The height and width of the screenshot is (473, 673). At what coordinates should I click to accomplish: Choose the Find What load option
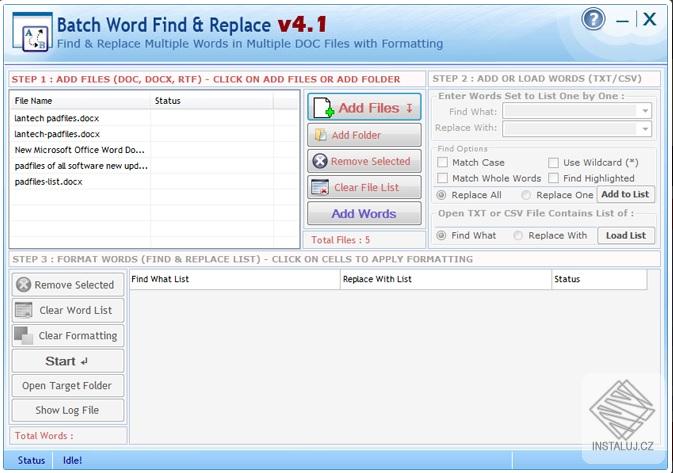(441, 235)
